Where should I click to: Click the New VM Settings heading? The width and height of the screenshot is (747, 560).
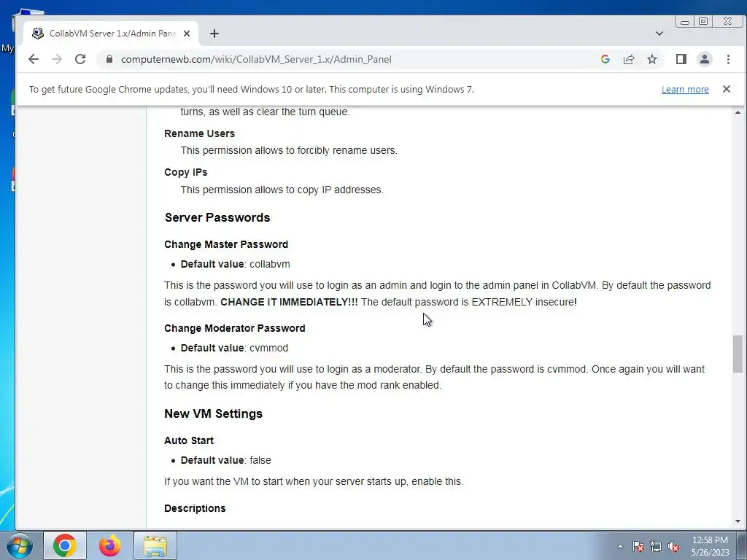[214, 413]
